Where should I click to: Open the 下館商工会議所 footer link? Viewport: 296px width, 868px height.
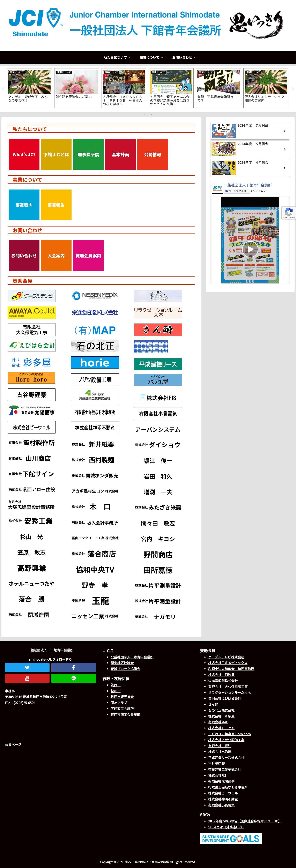point(122,709)
